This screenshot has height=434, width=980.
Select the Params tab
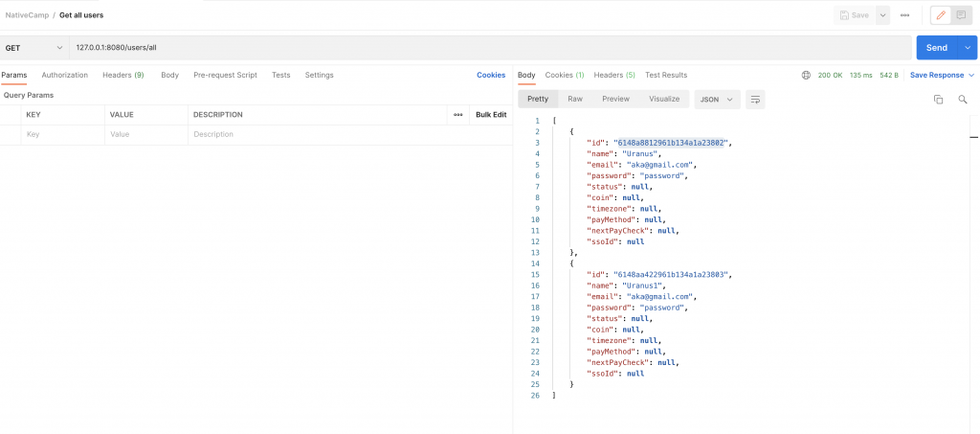[x=13, y=75]
